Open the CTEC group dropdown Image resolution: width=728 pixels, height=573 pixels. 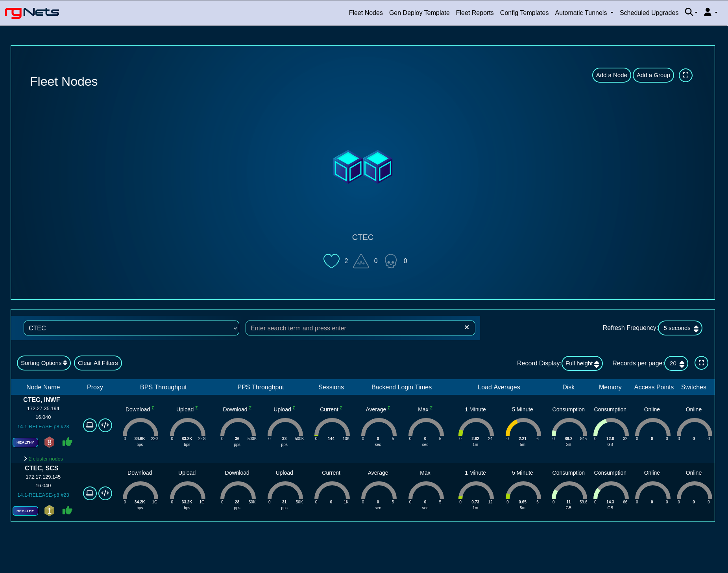[x=131, y=328]
